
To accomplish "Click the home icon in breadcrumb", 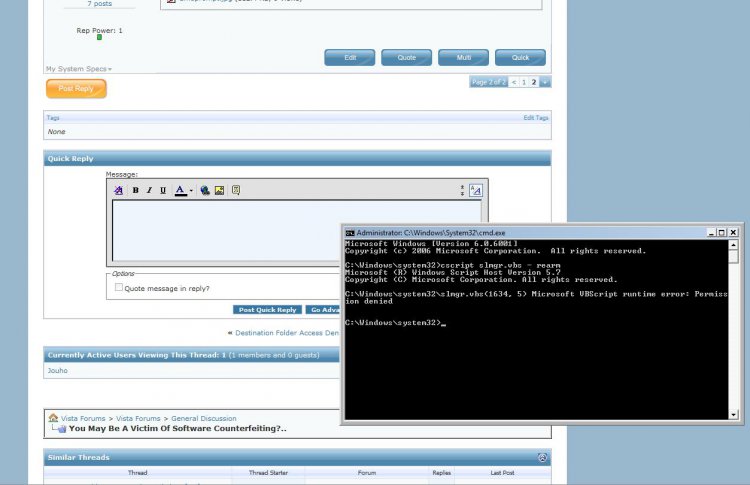I will (53, 418).
